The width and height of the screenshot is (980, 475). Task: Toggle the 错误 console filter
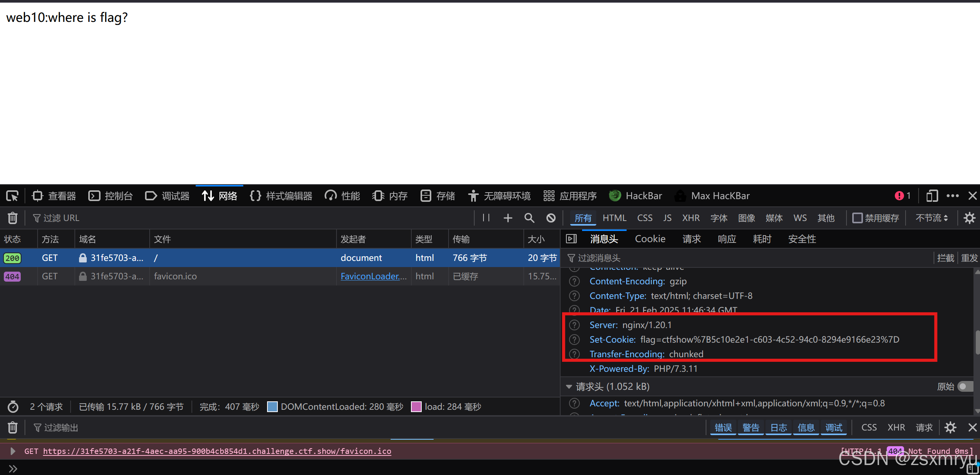(x=723, y=427)
